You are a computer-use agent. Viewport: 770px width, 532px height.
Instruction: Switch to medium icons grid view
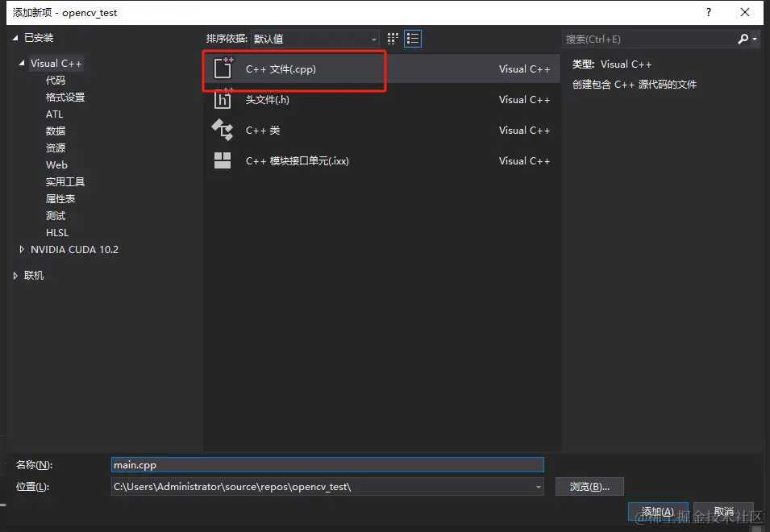[x=393, y=38]
